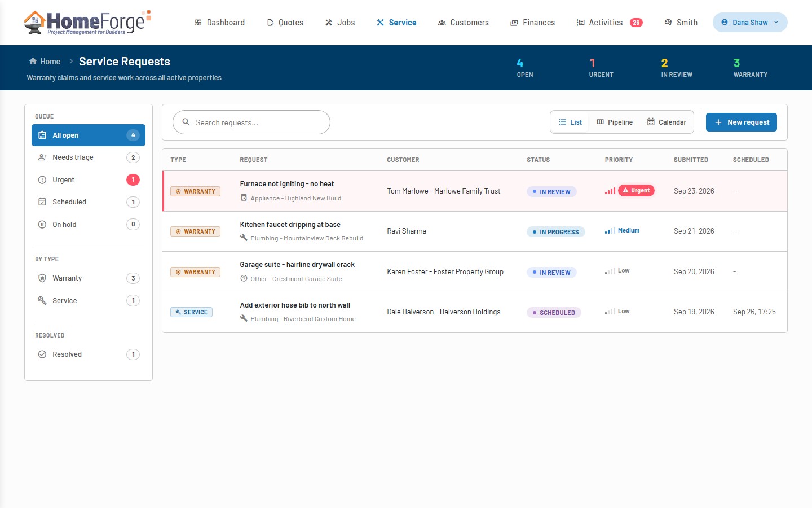
Task: Click the Home icon in breadcrumb
Action: click(x=33, y=61)
